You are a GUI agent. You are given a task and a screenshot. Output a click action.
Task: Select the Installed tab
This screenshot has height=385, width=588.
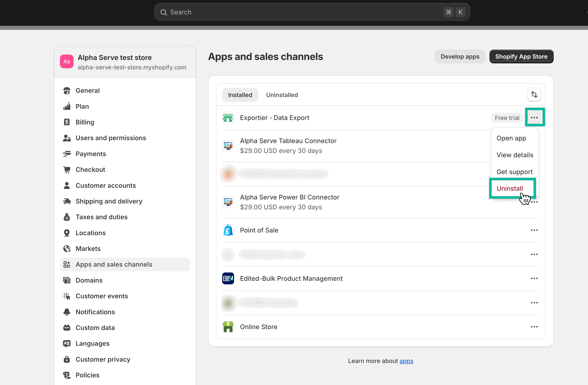(x=240, y=95)
